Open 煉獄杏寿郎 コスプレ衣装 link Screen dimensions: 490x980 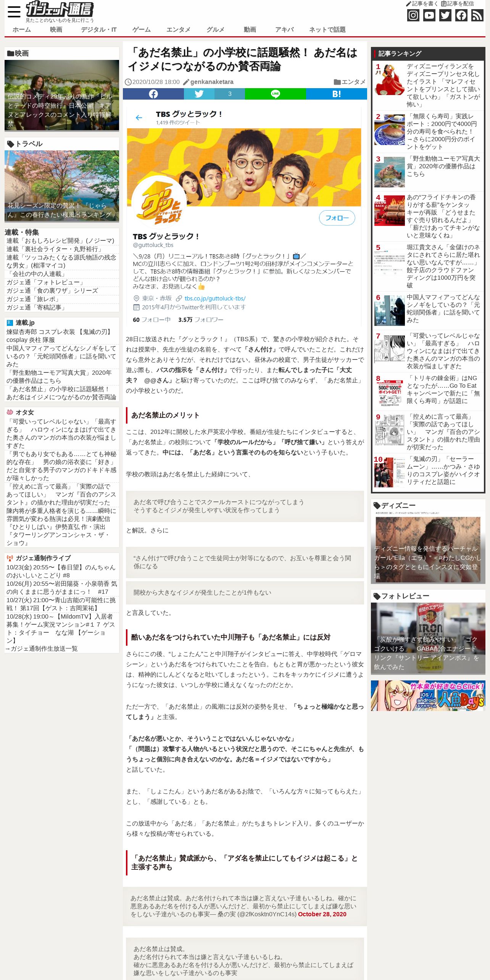pyautogui.click(x=60, y=335)
